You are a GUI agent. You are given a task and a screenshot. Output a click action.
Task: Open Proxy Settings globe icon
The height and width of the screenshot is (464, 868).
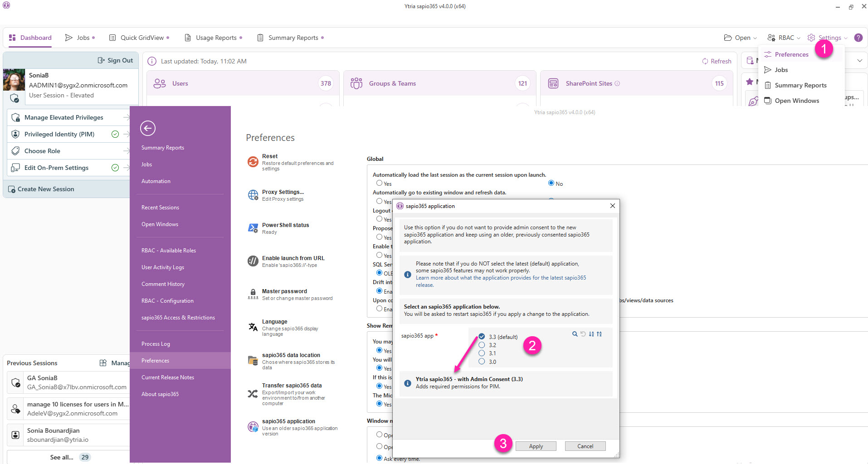click(253, 195)
